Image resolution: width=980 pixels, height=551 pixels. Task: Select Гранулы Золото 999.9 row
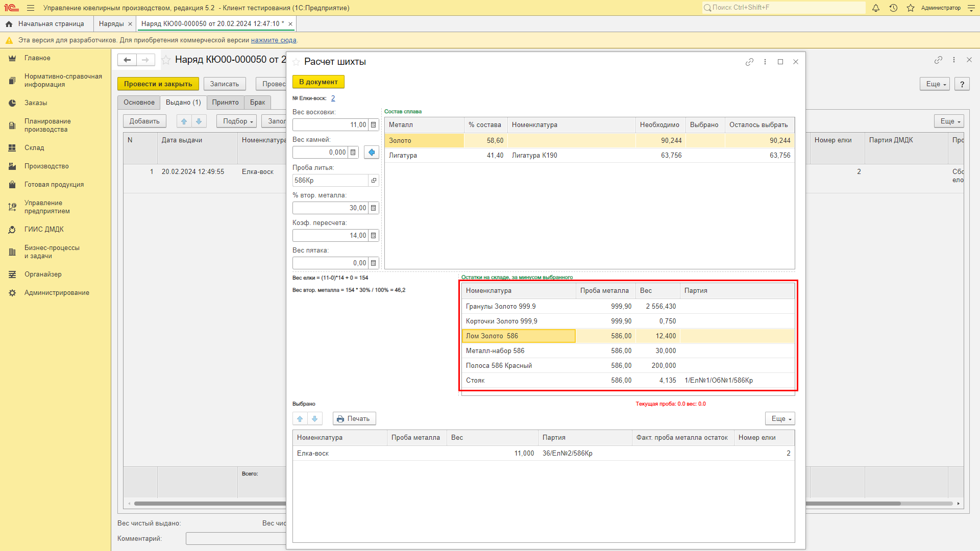pyautogui.click(x=628, y=307)
